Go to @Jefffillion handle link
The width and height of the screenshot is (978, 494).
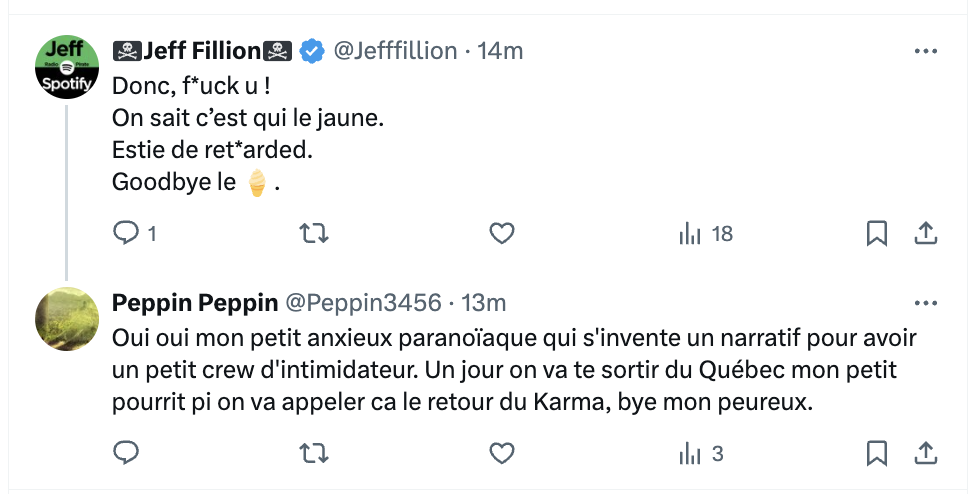coord(395,50)
